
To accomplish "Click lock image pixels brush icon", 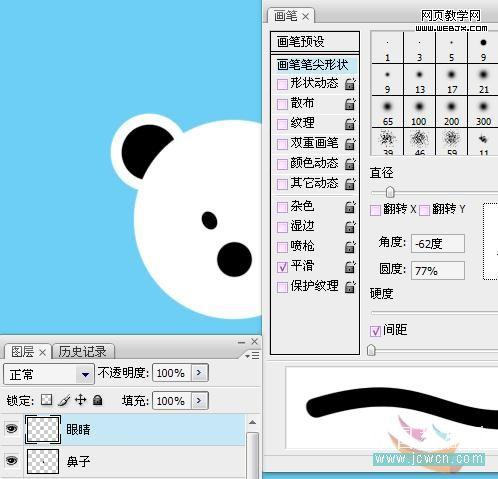I will (64, 400).
